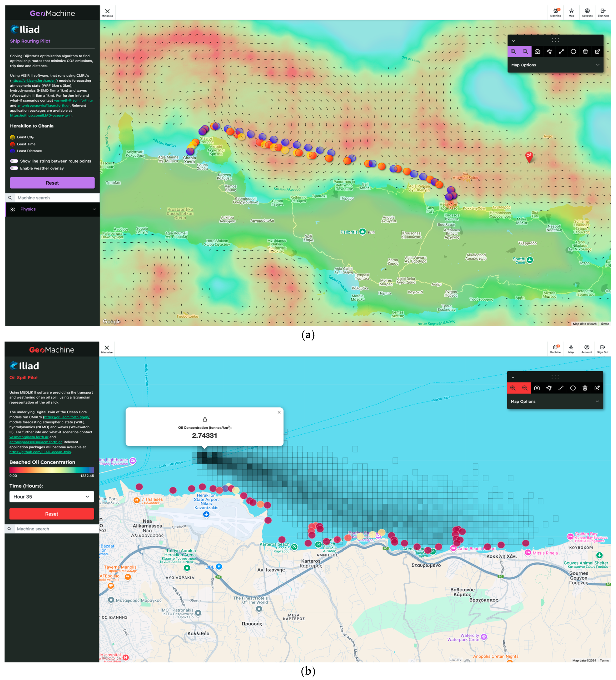Viewport: 616px width, 680px height.
Task: Toggle Show line string between route points
Action: (14, 161)
